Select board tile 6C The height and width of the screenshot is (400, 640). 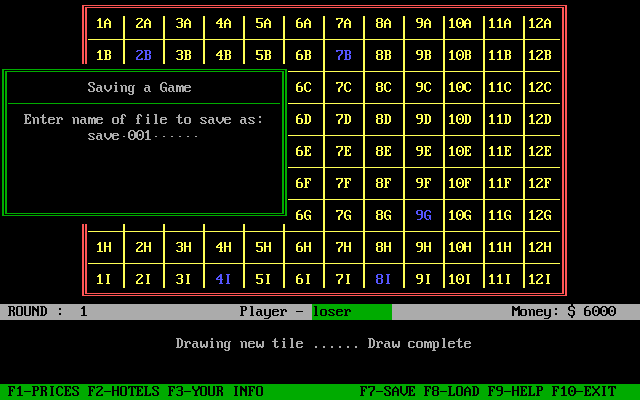pyautogui.click(x=304, y=88)
